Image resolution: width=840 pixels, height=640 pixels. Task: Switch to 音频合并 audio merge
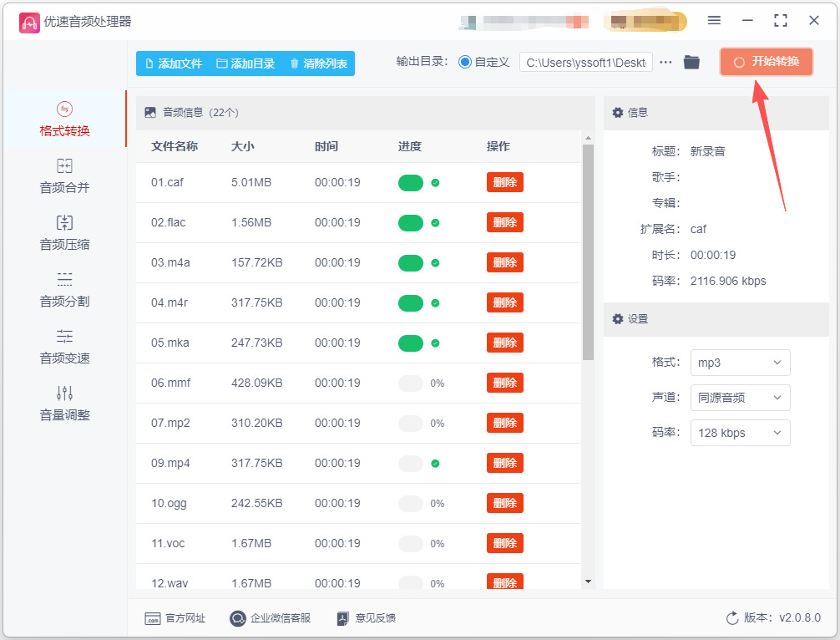(x=64, y=176)
